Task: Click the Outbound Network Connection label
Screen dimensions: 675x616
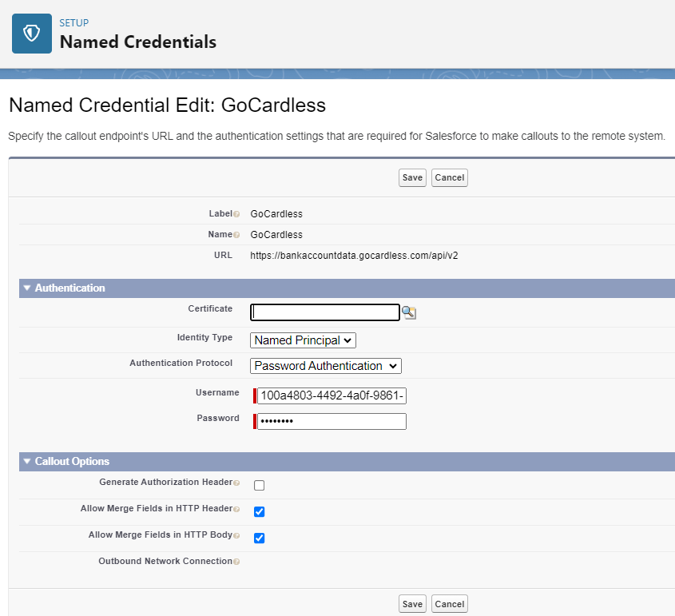Action: click(x=165, y=562)
